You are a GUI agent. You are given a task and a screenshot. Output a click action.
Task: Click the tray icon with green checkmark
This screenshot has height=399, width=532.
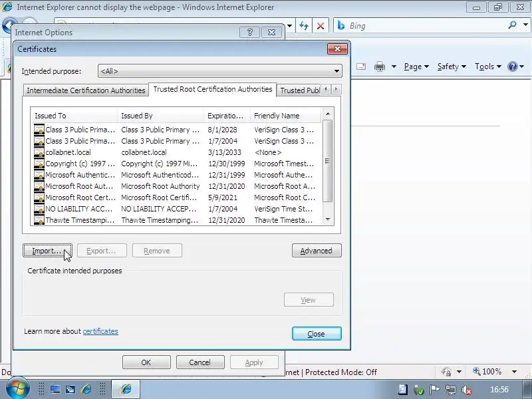tap(419, 390)
